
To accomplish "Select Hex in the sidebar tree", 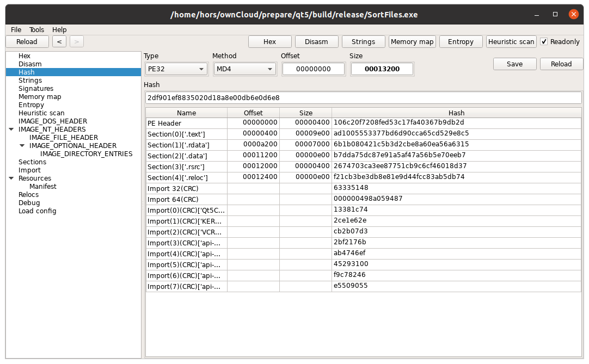I will click(x=24, y=56).
